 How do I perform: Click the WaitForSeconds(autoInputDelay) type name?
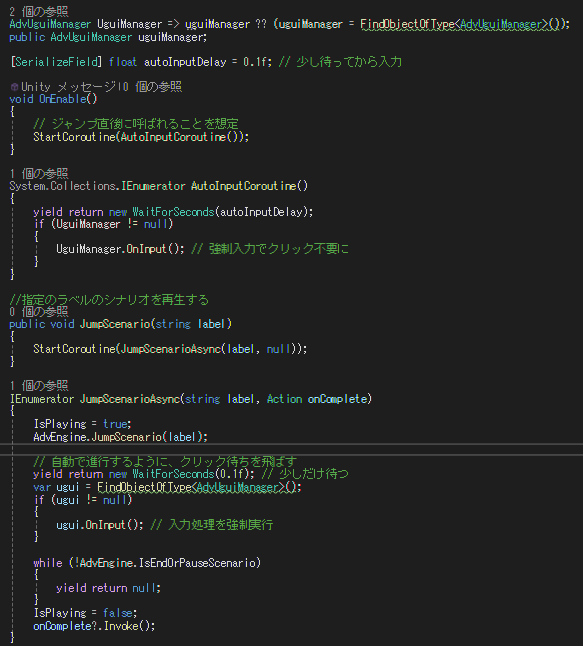tap(173, 212)
